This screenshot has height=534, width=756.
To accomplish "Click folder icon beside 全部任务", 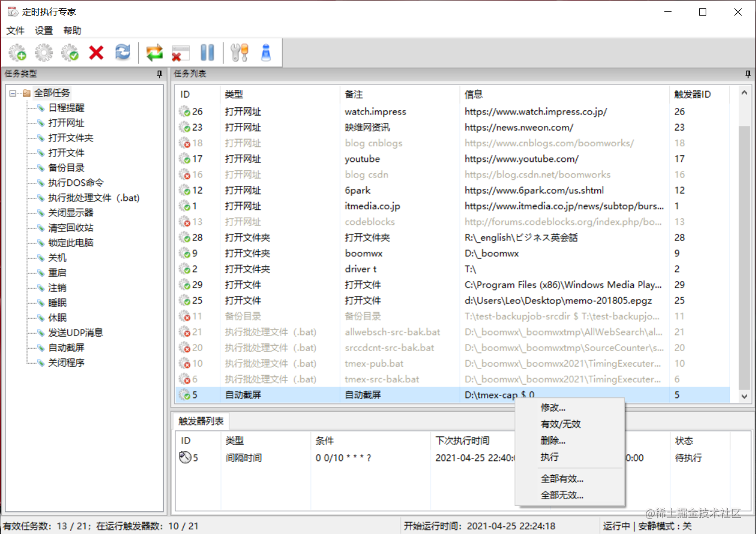I will 26,93.
